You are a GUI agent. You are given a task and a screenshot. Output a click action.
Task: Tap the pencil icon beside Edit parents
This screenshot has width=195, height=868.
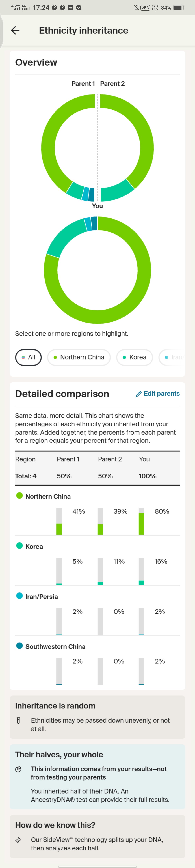[138, 394]
